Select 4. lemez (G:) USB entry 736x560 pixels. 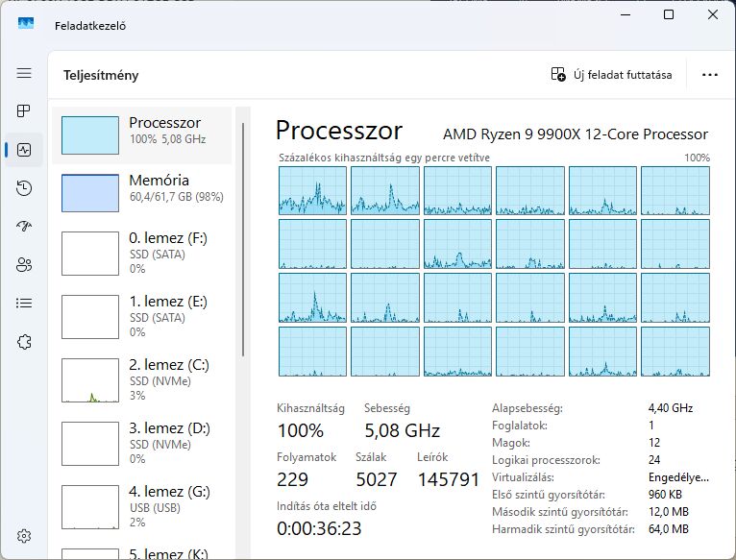142,507
